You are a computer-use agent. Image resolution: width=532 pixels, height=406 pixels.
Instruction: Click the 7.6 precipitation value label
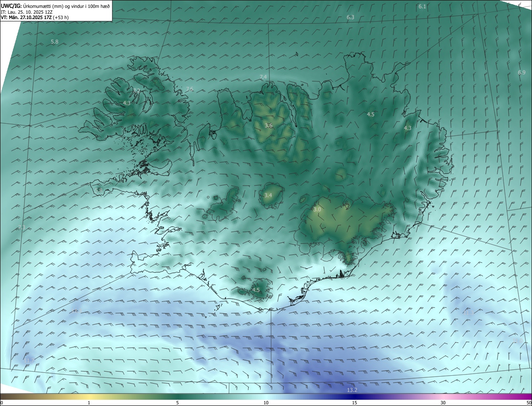[x=190, y=89]
